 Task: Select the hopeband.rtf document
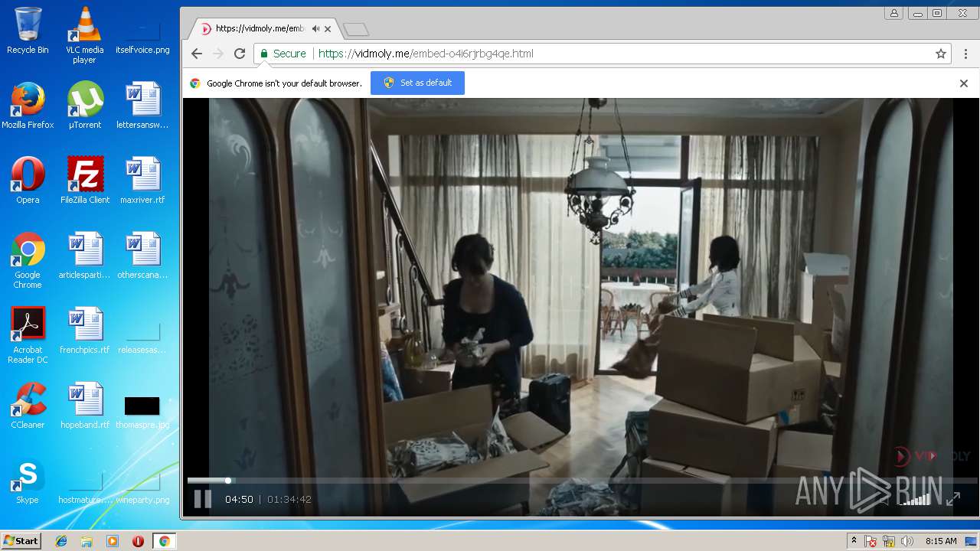(84, 406)
